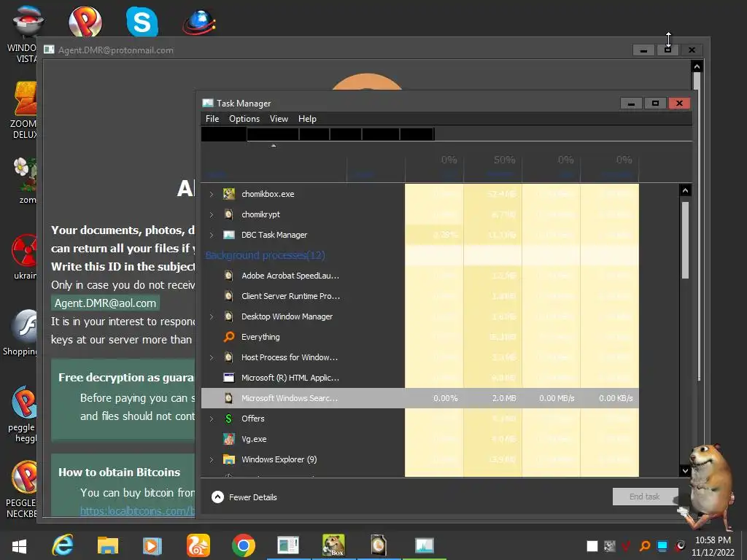Select the Client Server Runtime Process row
The width and height of the screenshot is (747, 560).
tap(419, 296)
